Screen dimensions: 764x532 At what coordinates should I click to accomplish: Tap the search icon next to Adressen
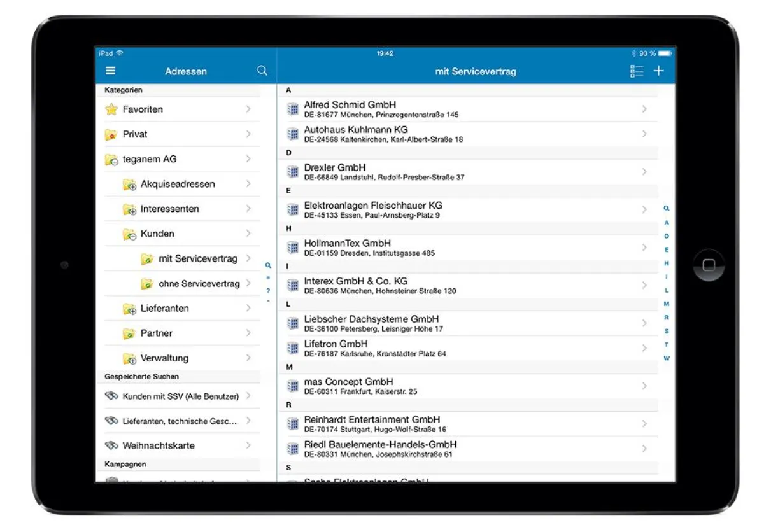pyautogui.click(x=262, y=71)
